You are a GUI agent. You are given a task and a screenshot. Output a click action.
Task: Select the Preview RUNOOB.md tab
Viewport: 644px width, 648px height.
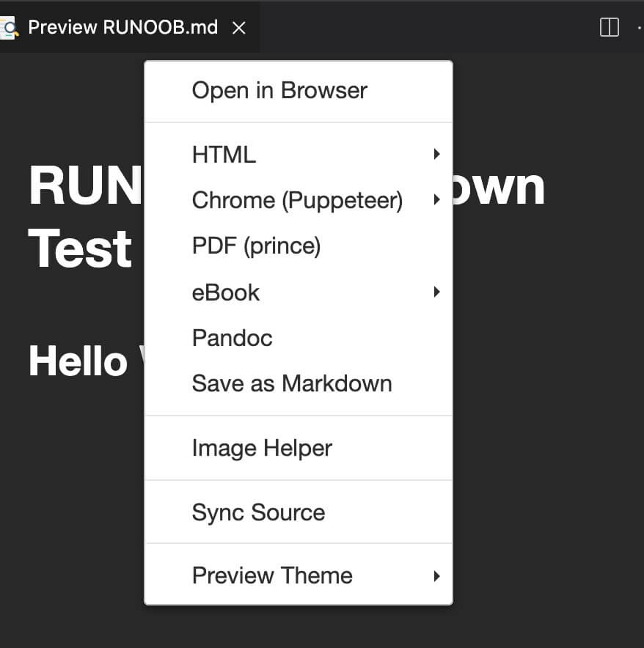pos(122,28)
